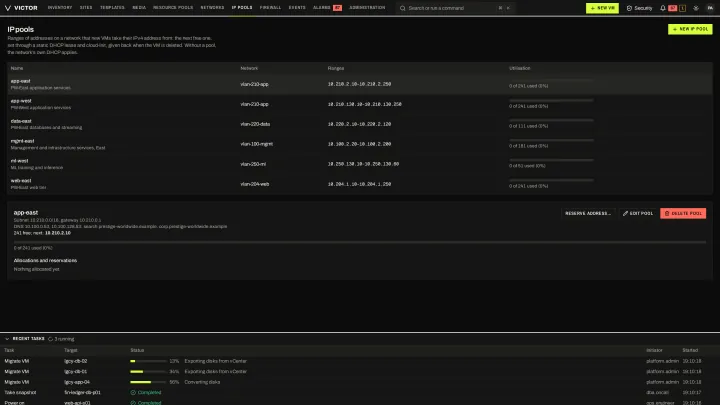Open the Events menu

coord(297,8)
